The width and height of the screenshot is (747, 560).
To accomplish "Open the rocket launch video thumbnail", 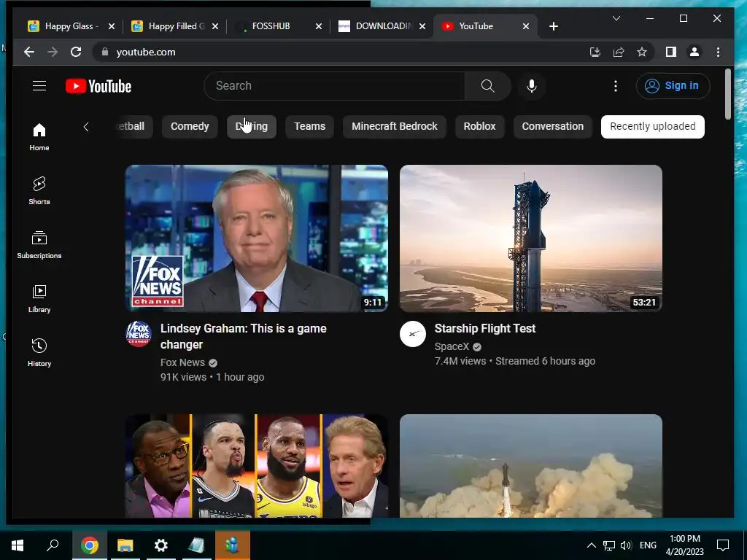I will coord(531,466).
